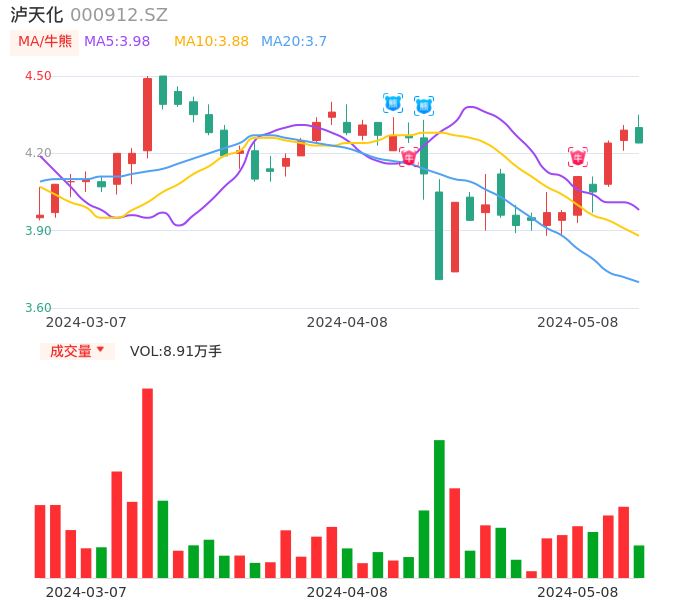Toggle the MA20 moving average legend

tap(294, 42)
